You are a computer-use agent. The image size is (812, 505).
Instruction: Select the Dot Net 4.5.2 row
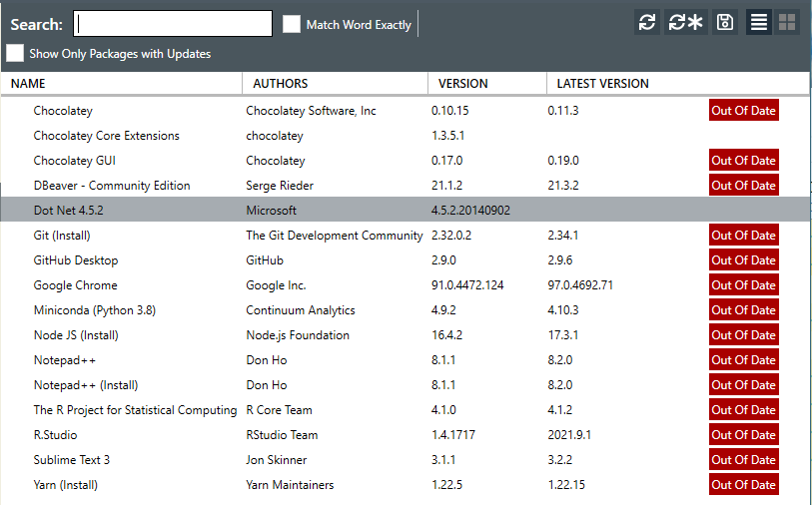(x=406, y=210)
